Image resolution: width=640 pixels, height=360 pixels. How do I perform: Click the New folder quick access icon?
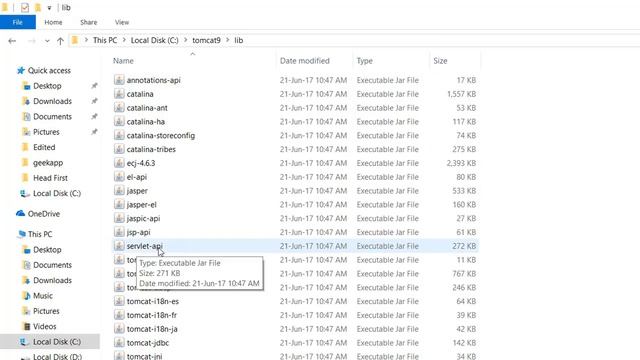coord(38,7)
